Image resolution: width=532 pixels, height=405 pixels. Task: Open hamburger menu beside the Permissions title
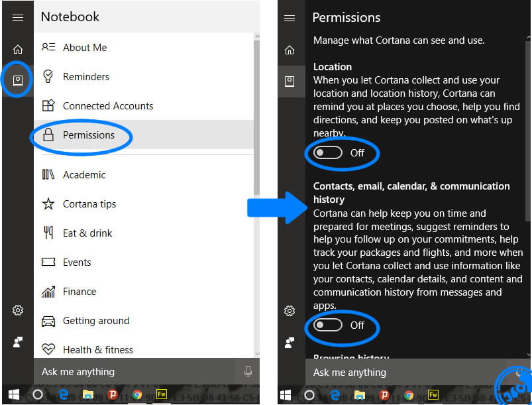coord(290,18)
